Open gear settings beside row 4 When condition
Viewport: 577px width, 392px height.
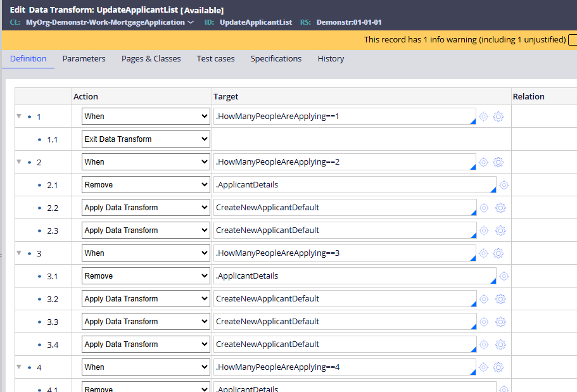click(498, 367)
